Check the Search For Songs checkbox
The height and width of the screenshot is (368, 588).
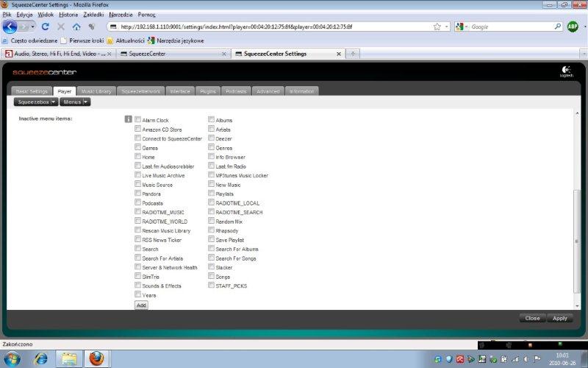pos(211,258)
